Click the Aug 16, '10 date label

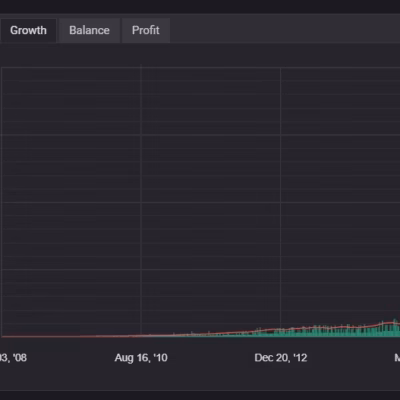pos(141,358)
